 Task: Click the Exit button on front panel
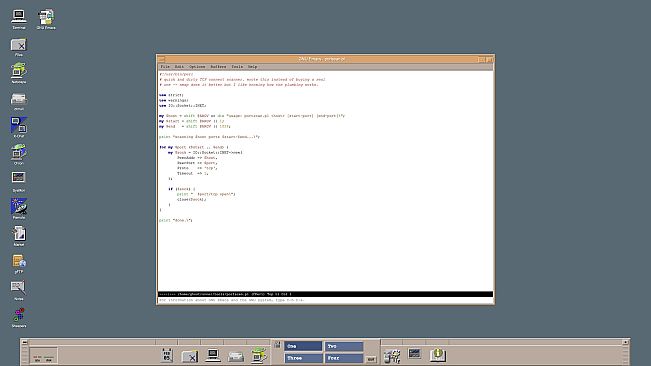(371, 359)
